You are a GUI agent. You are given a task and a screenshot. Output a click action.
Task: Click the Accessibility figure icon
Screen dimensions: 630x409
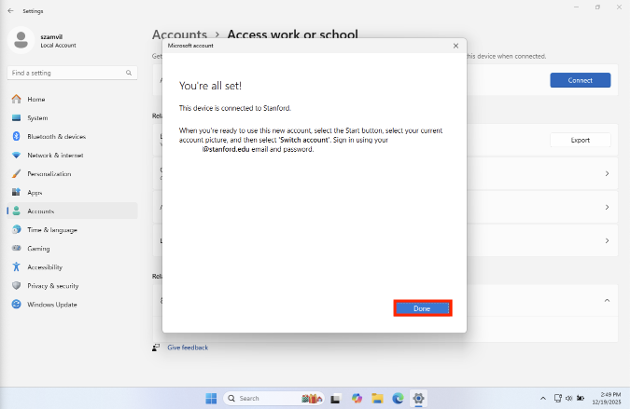tap(16, 267)
